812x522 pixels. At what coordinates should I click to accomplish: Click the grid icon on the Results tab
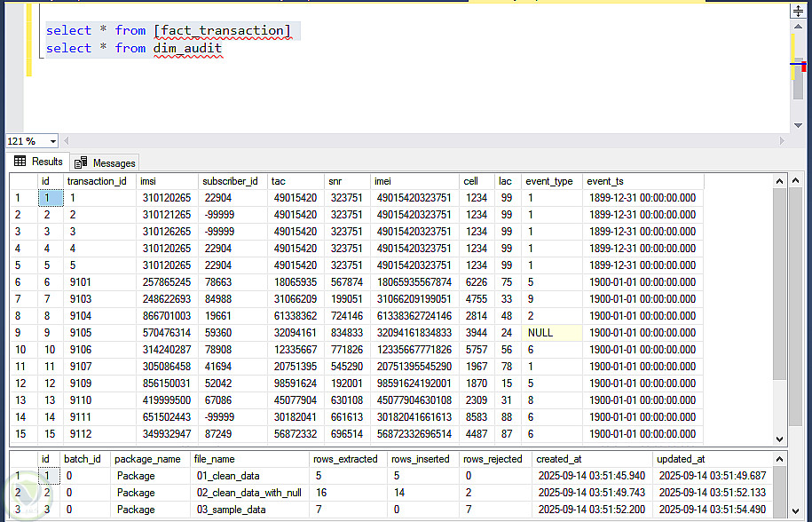pos(20,162)
